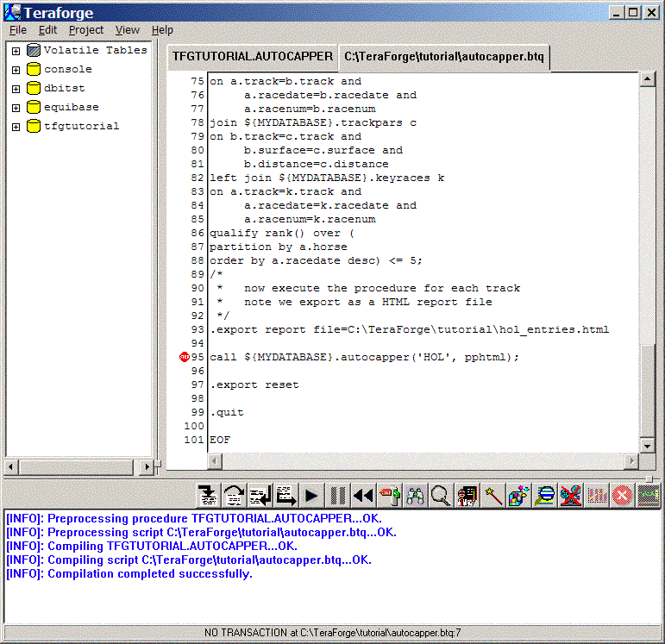Click line 95 call autocapper statement
Screen dimensions: 665x644
[x=364, y=357]
